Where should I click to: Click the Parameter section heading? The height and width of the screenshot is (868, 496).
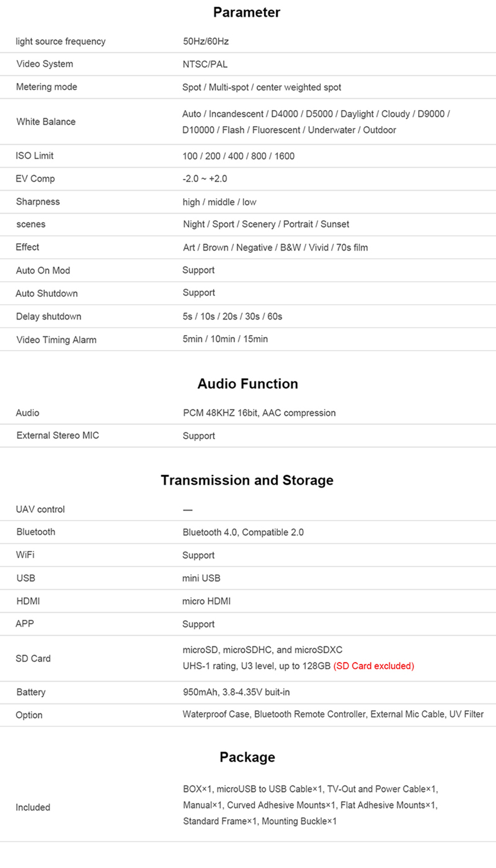[x=247, y=12]
